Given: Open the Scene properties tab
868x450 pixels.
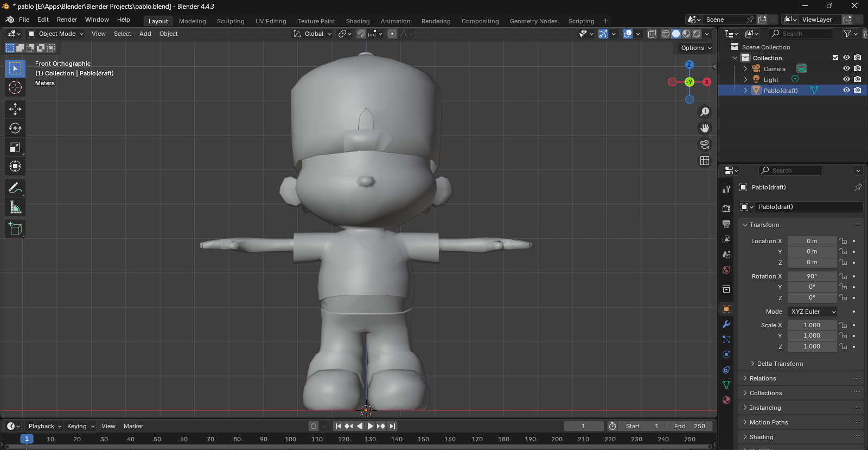Looking at the screenshot, I should [726, 254].
